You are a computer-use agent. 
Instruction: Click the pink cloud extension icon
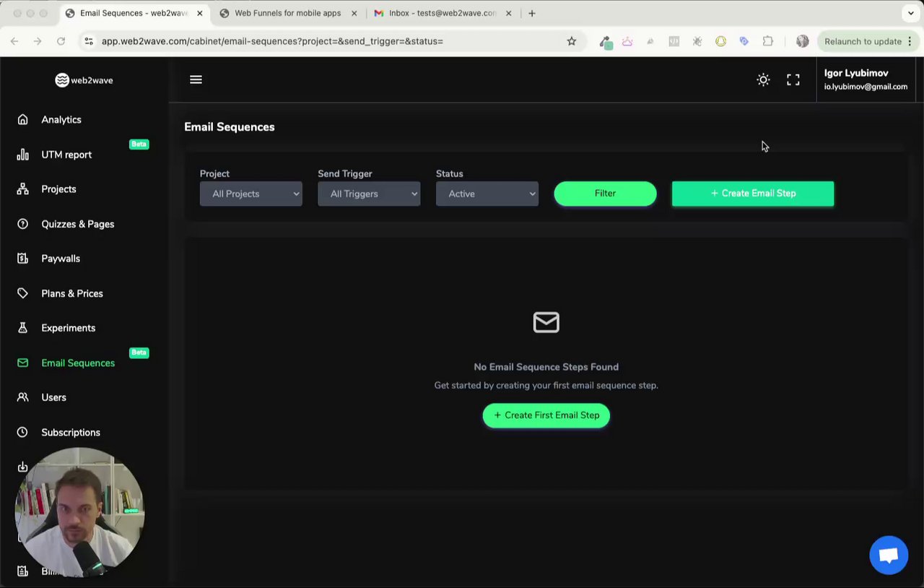[x=627, y=41]
